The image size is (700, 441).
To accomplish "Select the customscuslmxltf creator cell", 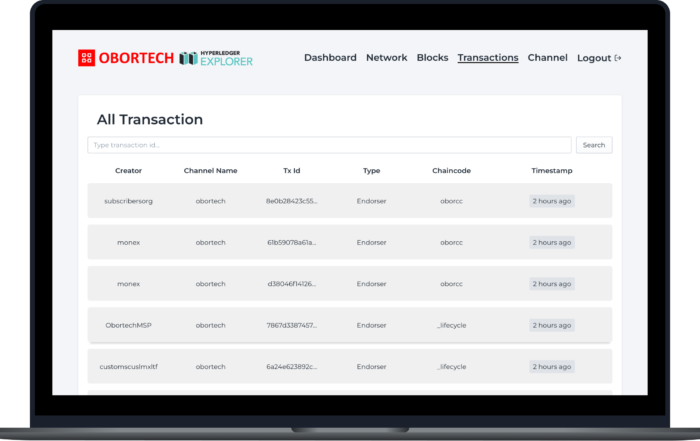I will pyautogui.click(x=129, y=367).
